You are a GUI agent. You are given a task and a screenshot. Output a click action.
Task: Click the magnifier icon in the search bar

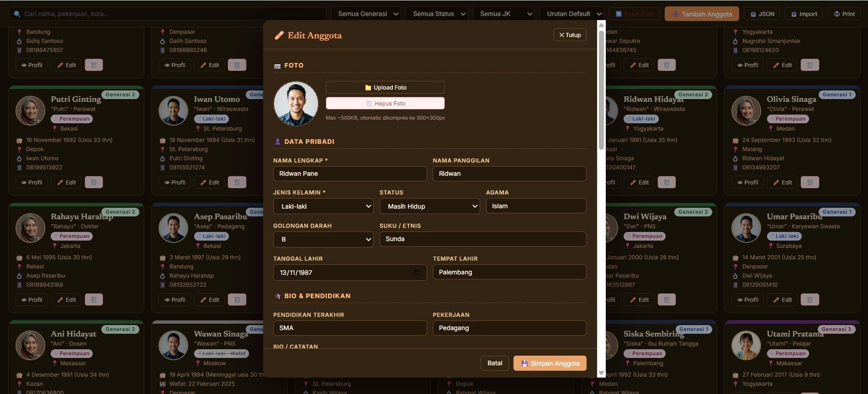(x=17, y=14)
